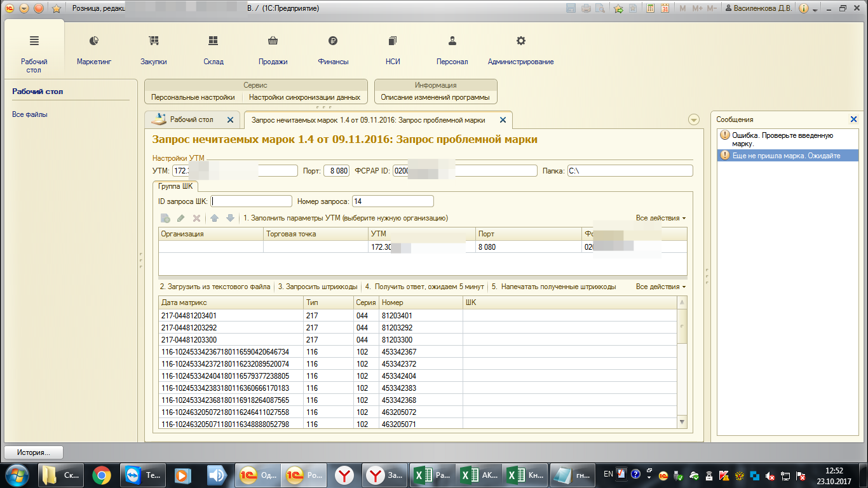This screenshot has height=488, width=868.
Task: Click the add row icon above organization table
Action: (165, 218)
